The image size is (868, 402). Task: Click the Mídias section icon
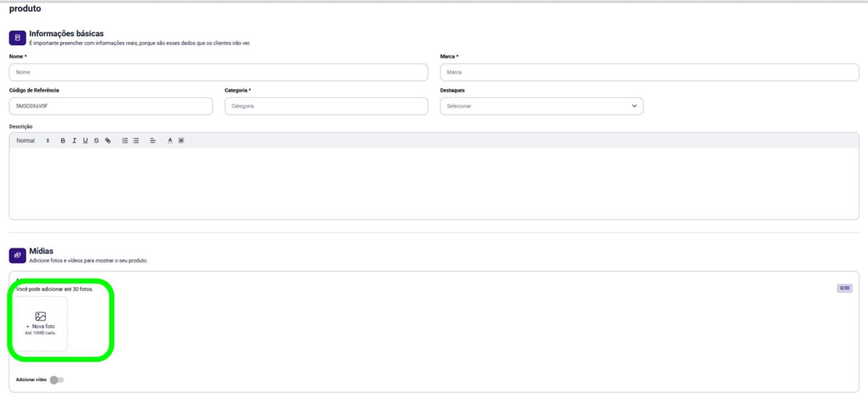[17, 255]
